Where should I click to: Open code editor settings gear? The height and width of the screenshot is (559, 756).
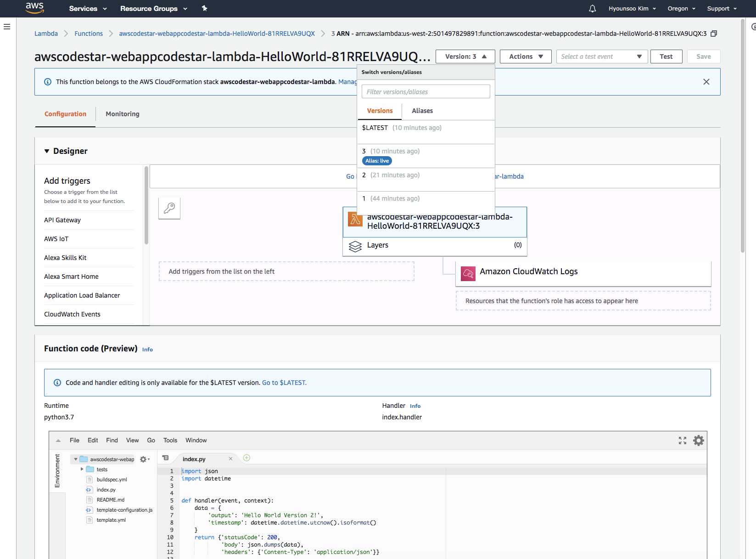coord(699,440)
